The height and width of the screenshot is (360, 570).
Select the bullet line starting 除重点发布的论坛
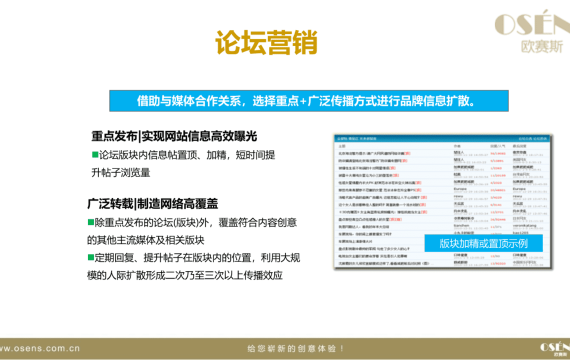click(192, 223)
